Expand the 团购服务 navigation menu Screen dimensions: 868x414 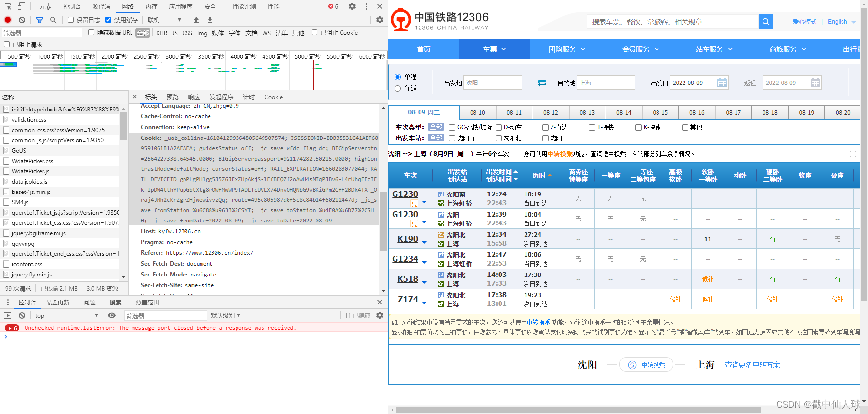[567, 49]
